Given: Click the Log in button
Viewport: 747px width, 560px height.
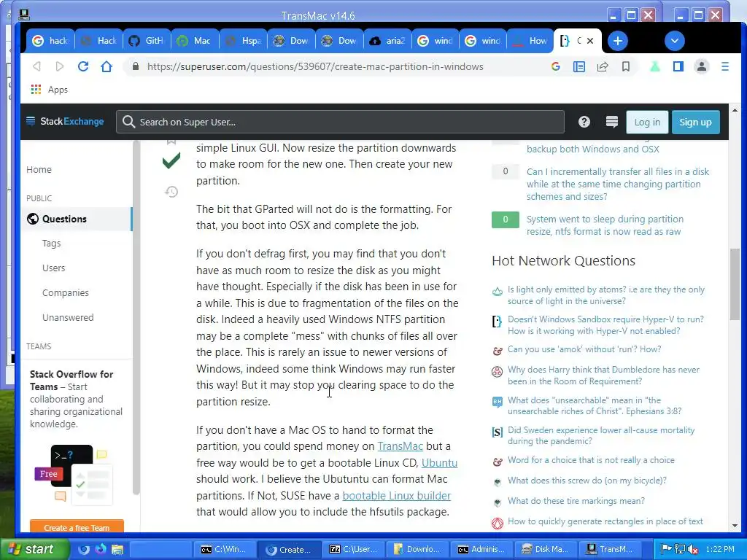Looking at the screenshot, I should click(647, 122).
